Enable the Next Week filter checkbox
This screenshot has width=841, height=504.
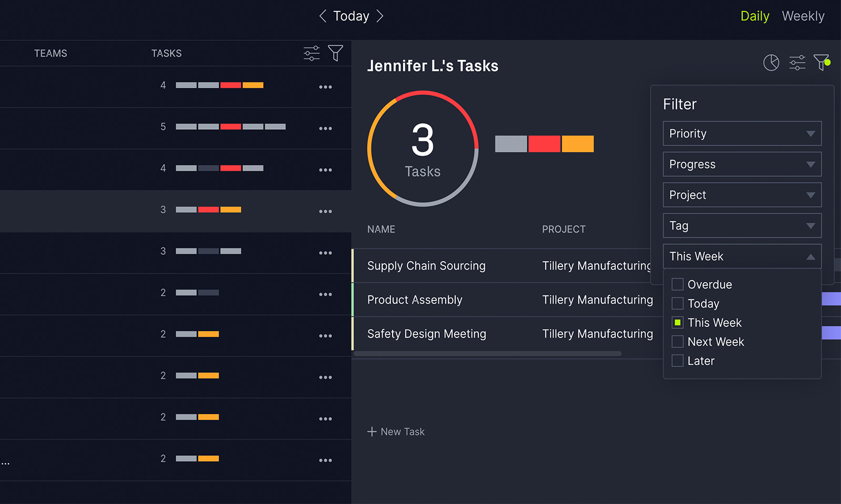pyautogui.click(x=678, y=341)
